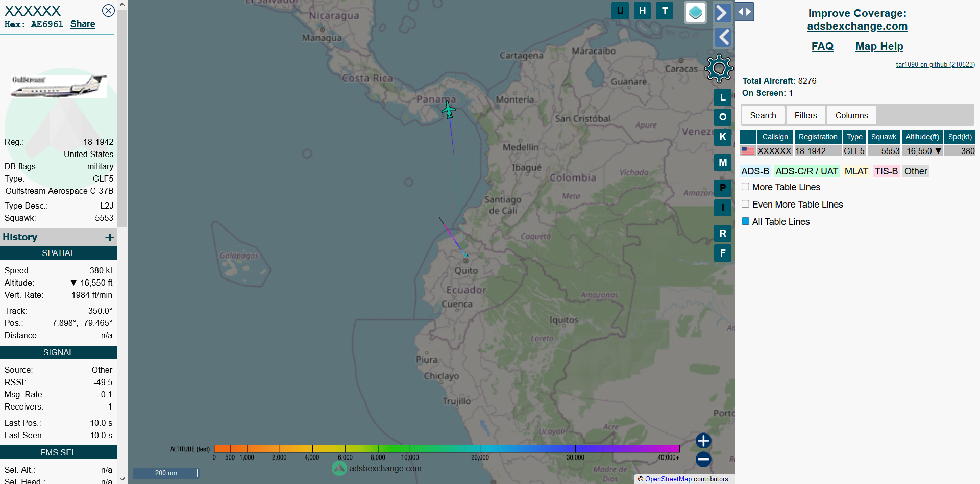The image size is (980, 484).
Task: Click the left panel scrollbar down arrow
Action: point(122,479)
